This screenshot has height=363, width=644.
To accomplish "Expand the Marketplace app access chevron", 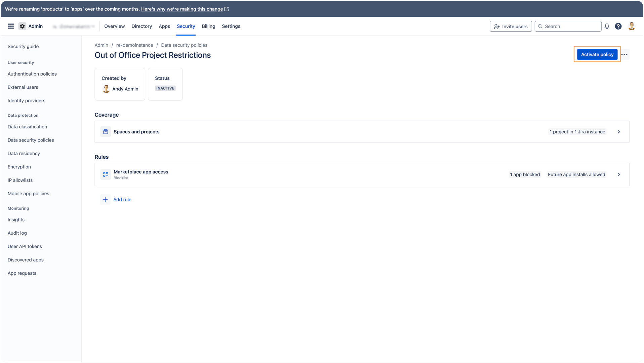I will point(618,174).
